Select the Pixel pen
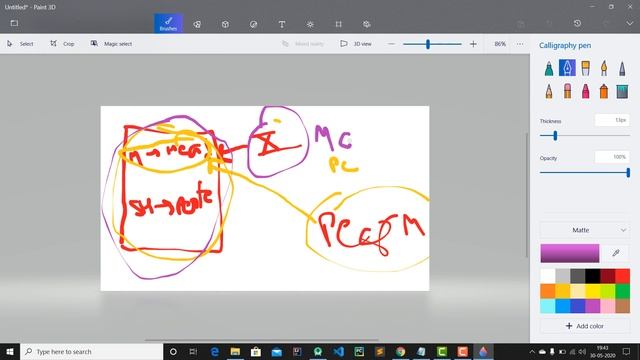This screenshot has height=360, width=640. point(622,68)
